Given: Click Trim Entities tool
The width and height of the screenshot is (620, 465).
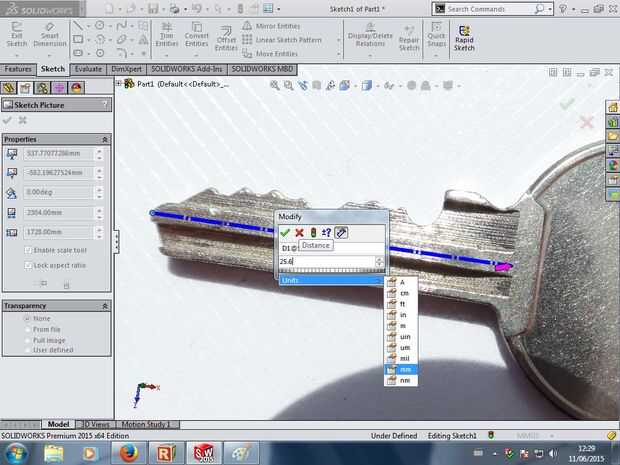Looking at the screenshot, I should 166,35.
